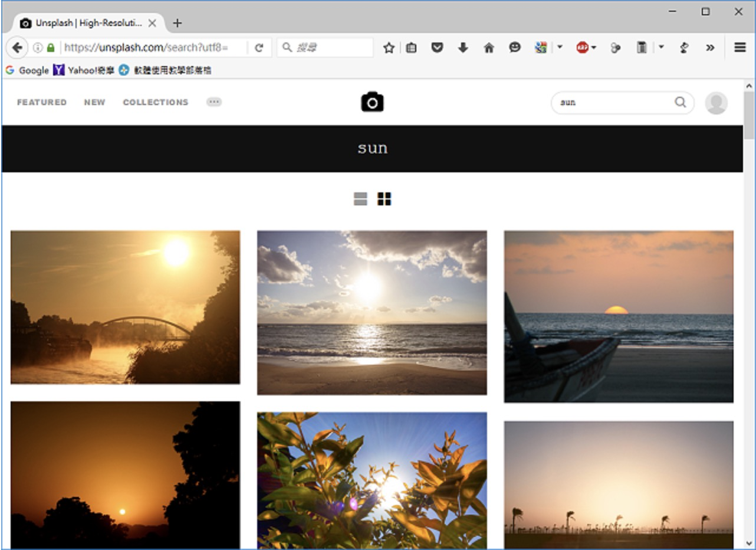Click the Unsplash camera logo

click(x=372, y=102)
